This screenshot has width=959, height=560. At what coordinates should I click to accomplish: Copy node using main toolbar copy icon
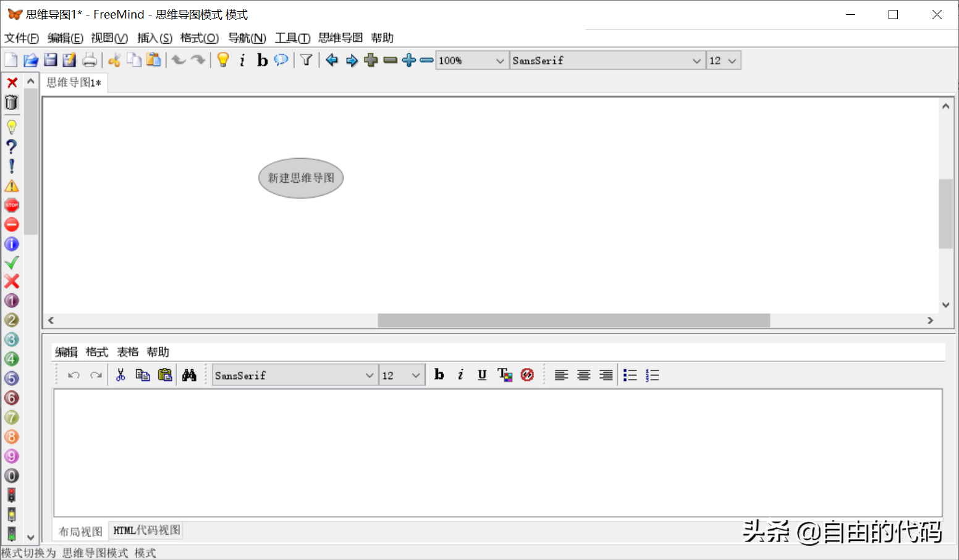(x=134, y=60)
